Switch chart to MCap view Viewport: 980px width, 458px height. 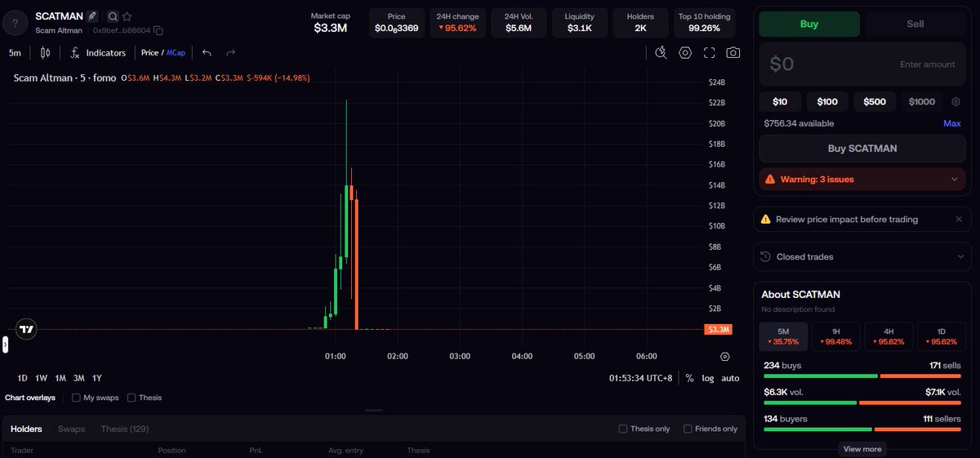point(176,53)
